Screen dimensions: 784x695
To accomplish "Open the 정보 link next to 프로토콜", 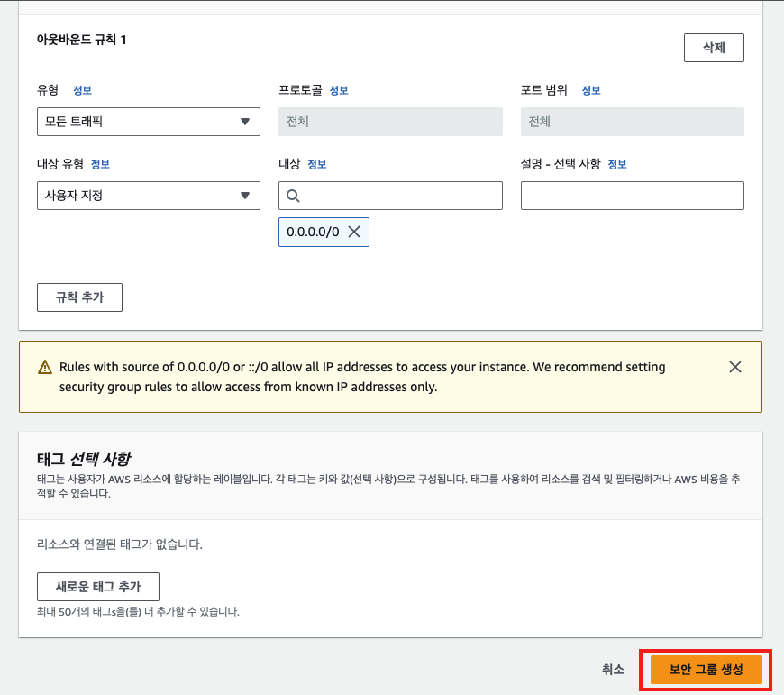I will coord(339,90).
